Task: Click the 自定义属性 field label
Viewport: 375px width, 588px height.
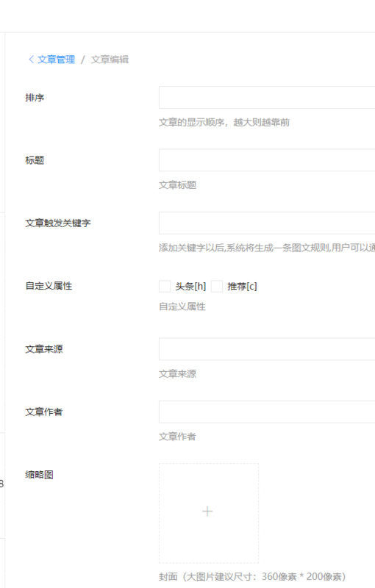Action: (x=49, y=286)
